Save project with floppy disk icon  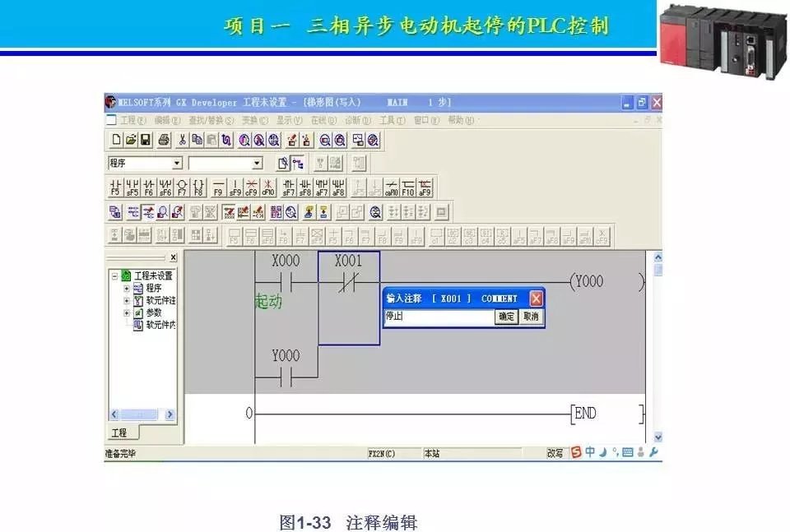click(145, 140)
